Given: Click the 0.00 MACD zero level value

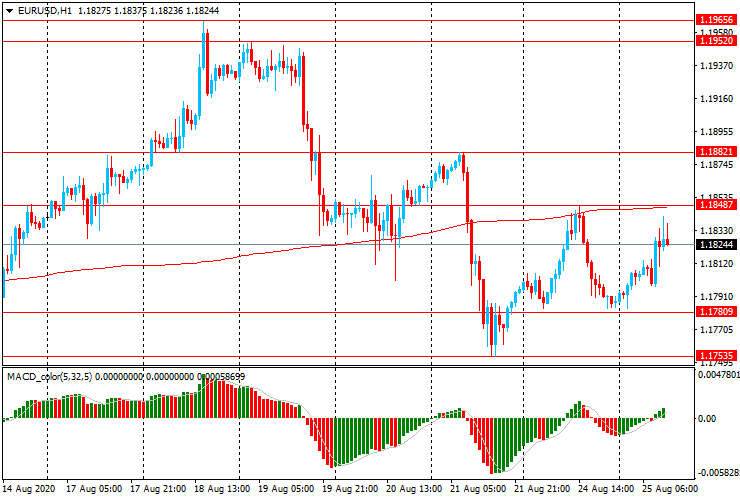Looking at the screenshot, I should click(707, 419).
